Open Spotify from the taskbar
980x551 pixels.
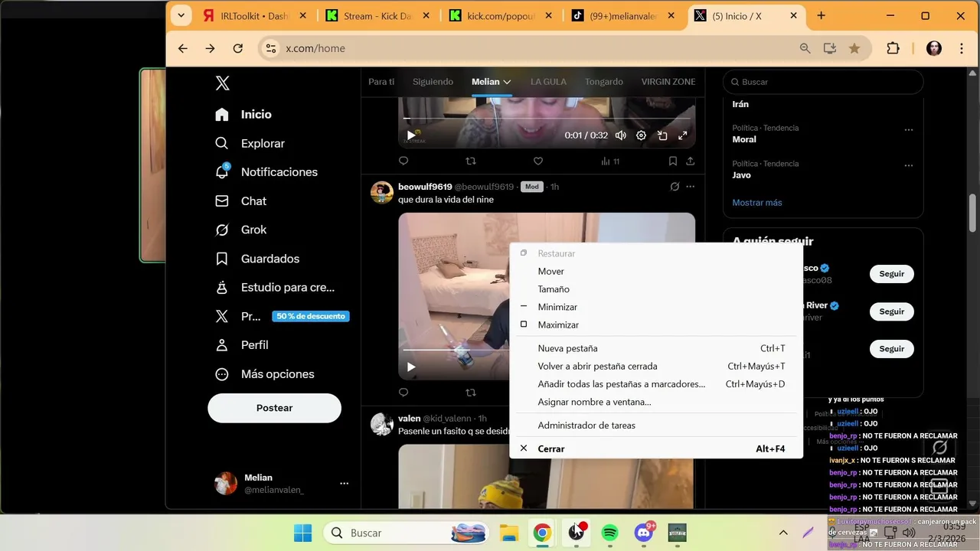[x=610, y=533]
